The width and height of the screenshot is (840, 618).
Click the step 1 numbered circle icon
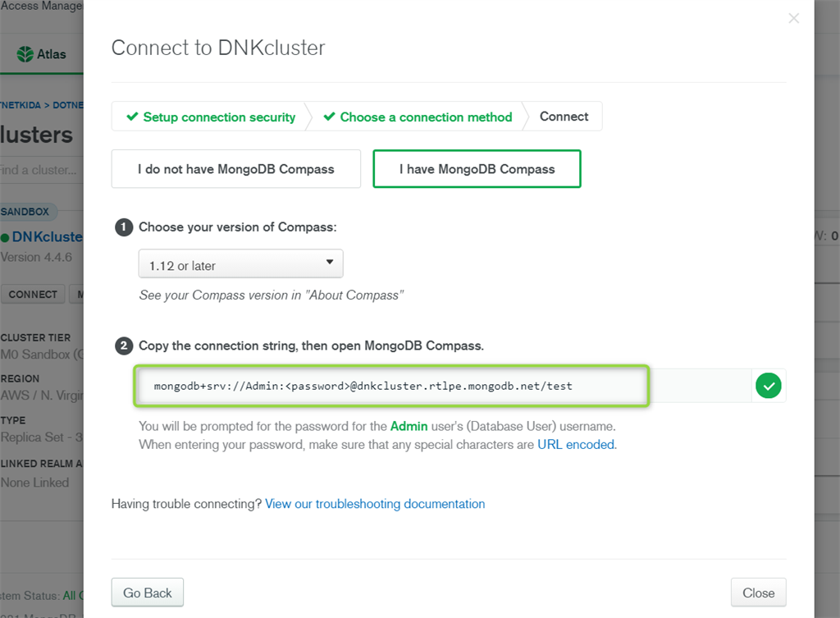[124, 227]
